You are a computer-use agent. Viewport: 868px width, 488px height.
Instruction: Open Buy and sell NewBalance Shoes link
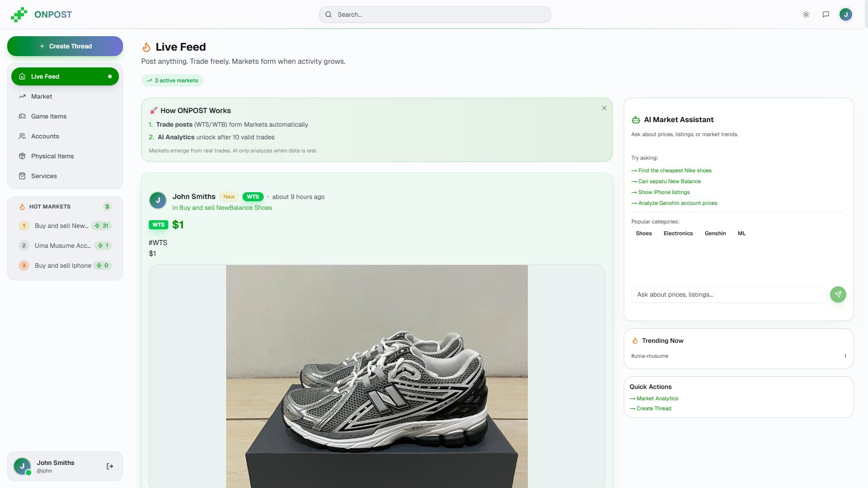click(x=222, y=208)
